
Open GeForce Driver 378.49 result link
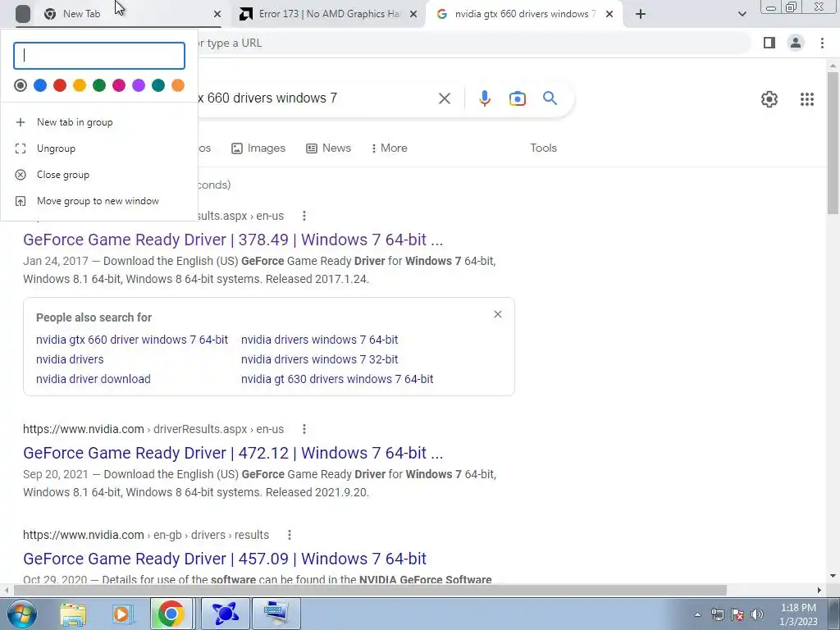233,240
